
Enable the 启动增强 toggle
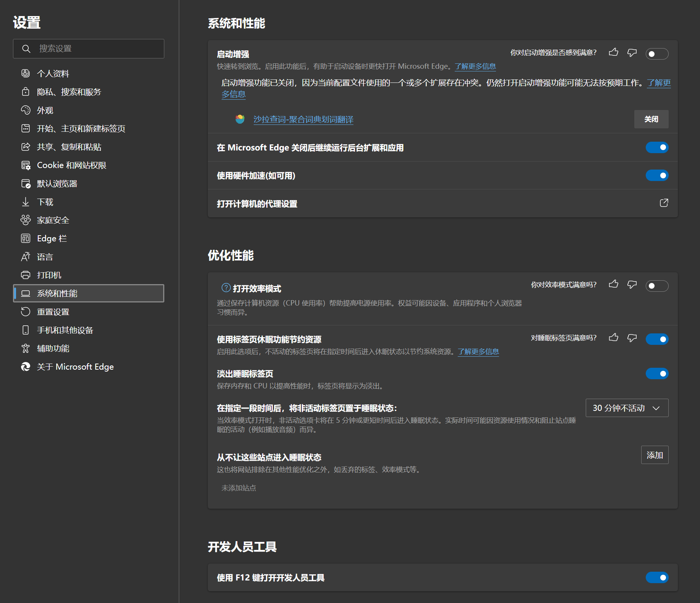(x=656, y=54)
